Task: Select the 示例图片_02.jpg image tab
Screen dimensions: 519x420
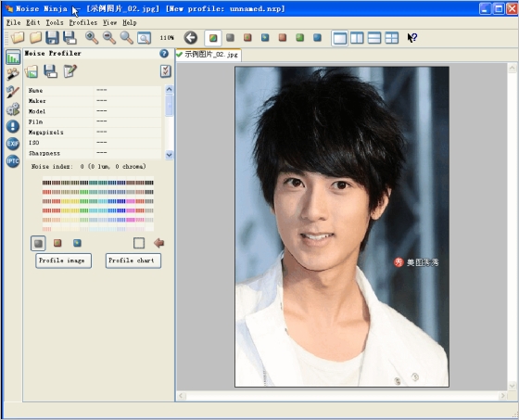Action: point(209,55)
